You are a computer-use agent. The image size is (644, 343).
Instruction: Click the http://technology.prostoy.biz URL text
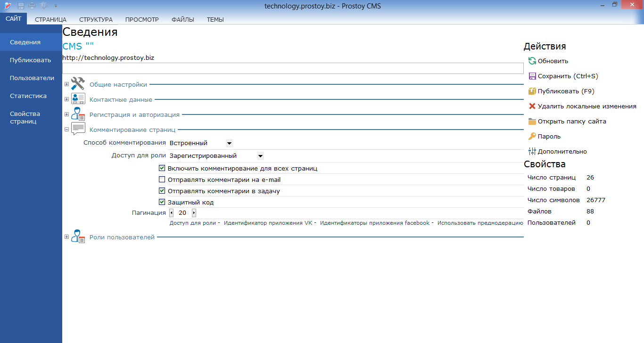coord(108,58)
